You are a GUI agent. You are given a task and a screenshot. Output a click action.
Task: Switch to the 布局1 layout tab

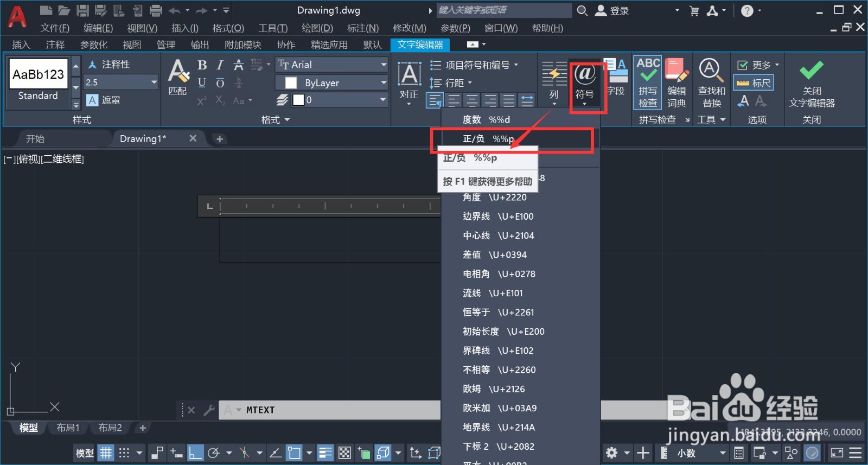[x=68, y=428]
